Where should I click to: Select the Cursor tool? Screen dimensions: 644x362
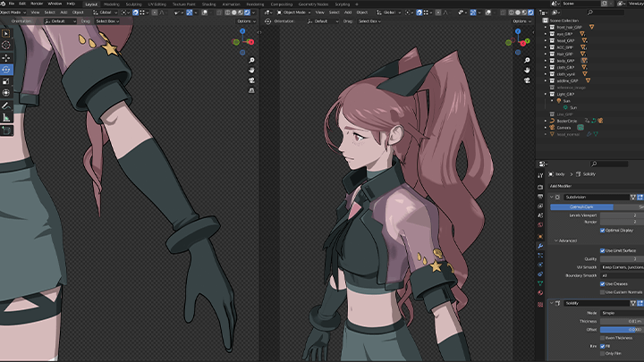click(5, 46)
